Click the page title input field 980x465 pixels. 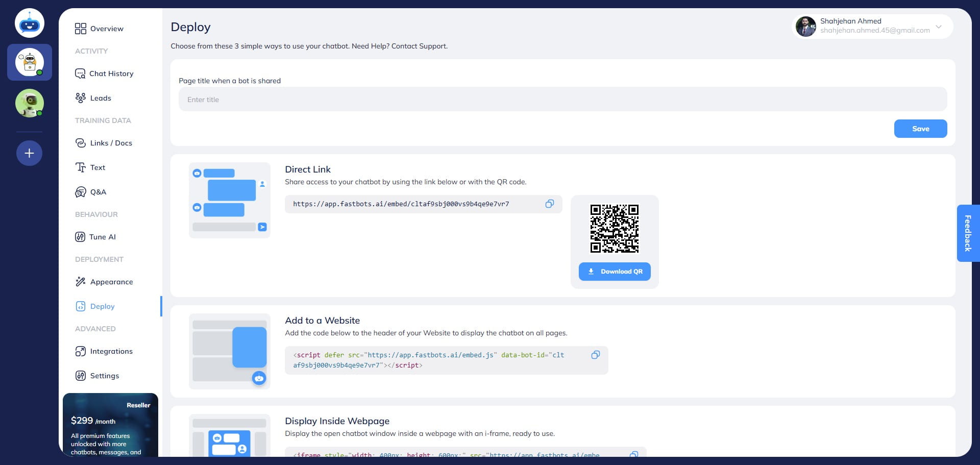pyautogui.click(x=562, y=100)
